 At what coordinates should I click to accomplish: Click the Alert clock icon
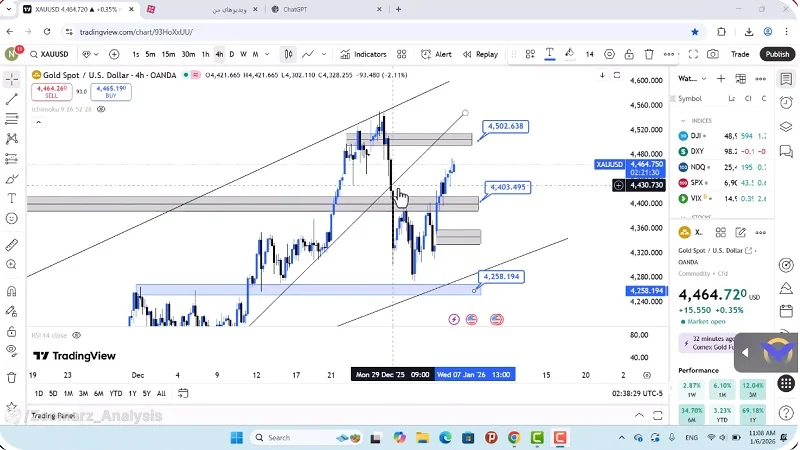(431, 54)
